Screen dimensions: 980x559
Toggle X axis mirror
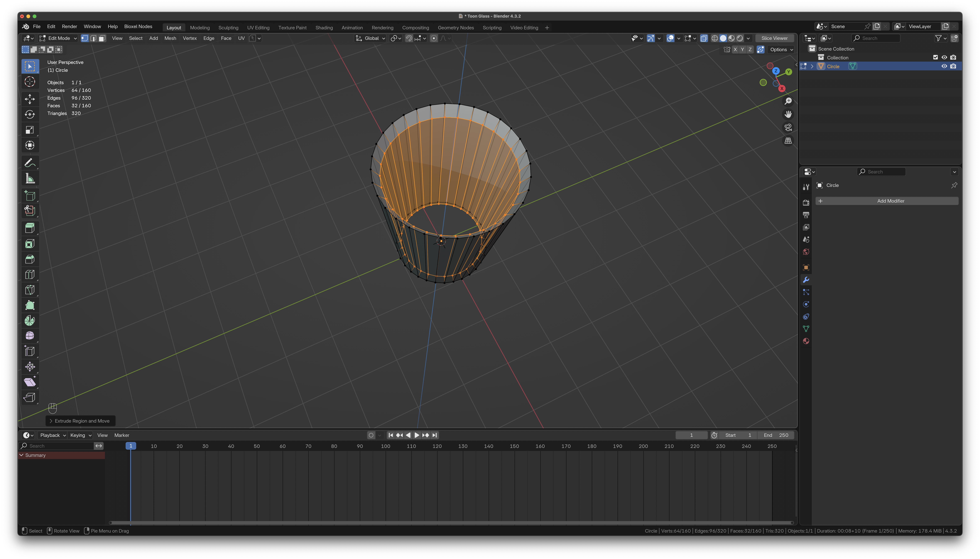[x=735, y=49]
